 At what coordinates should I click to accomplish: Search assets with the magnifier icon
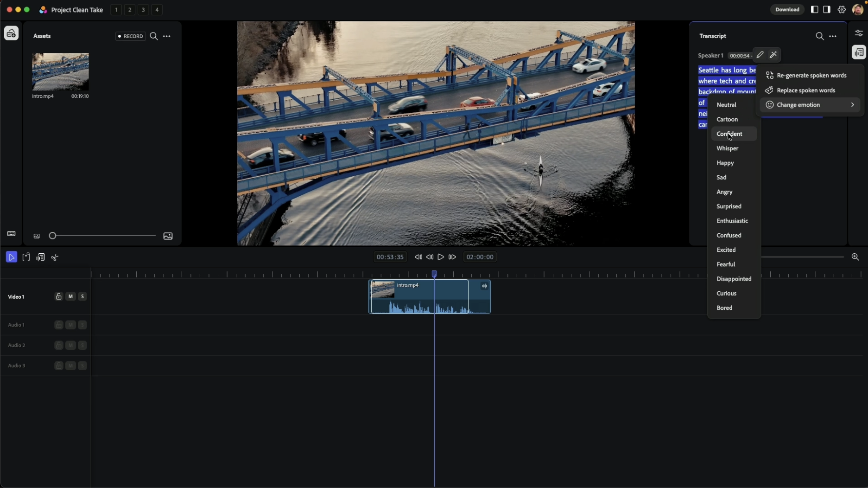154,36
